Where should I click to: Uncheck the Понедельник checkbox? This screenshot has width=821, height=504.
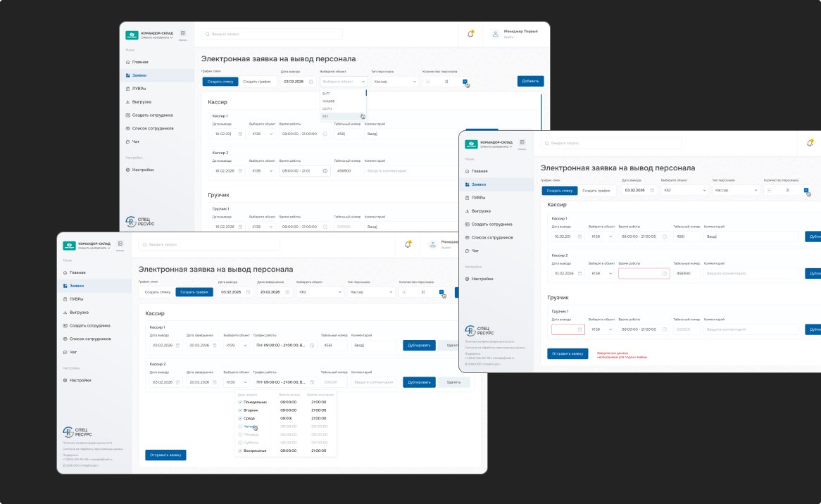(240, 402)
